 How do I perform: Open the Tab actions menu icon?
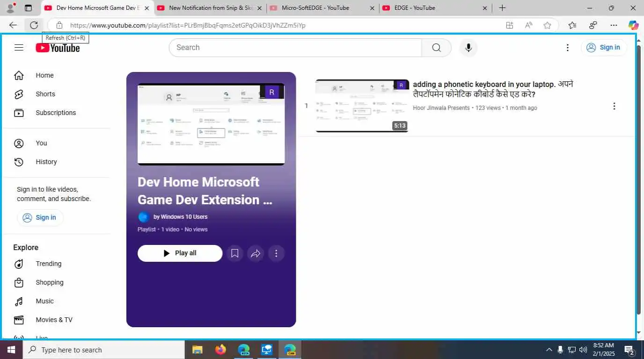(28, 8)
